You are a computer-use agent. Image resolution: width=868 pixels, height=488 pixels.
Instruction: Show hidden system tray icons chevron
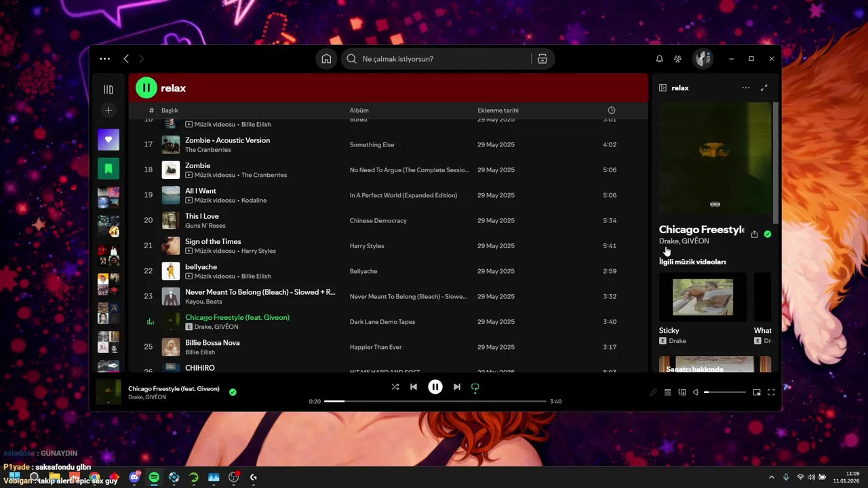point(771,477)
